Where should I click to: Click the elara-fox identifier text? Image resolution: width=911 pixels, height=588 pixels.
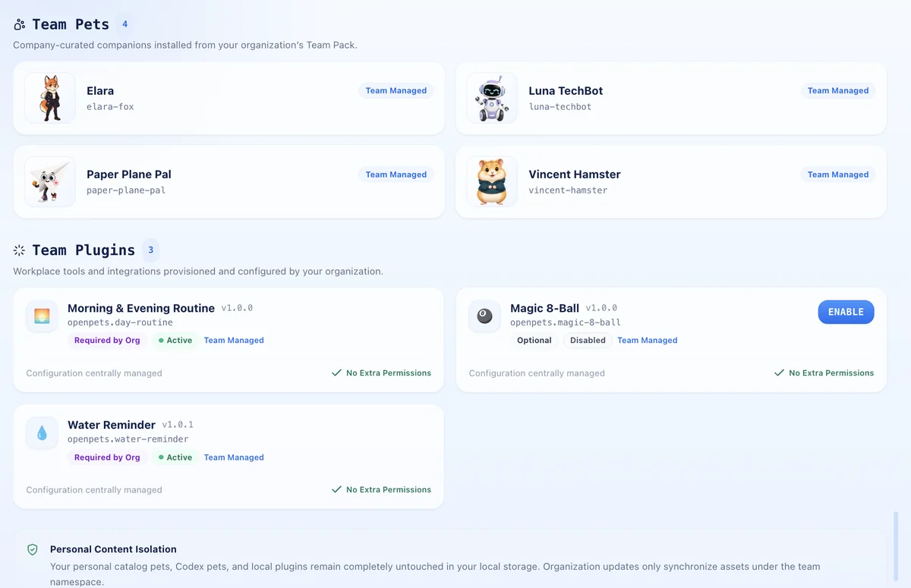110,107
